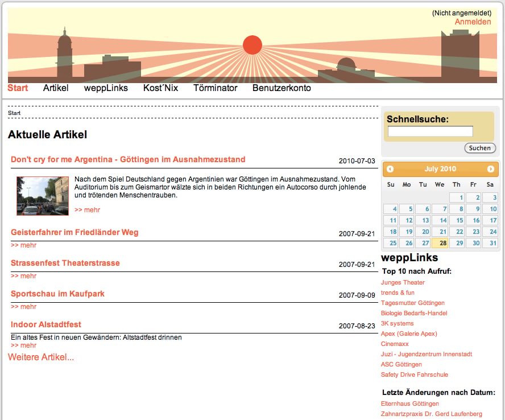Click 'mehr' under Indoor Alstadtfest

[23, 345]
